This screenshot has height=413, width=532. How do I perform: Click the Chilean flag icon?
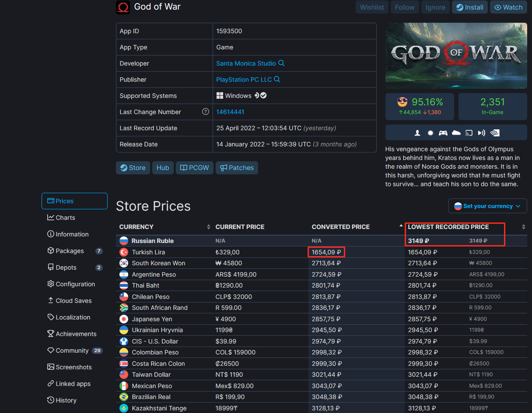point(124,297)
